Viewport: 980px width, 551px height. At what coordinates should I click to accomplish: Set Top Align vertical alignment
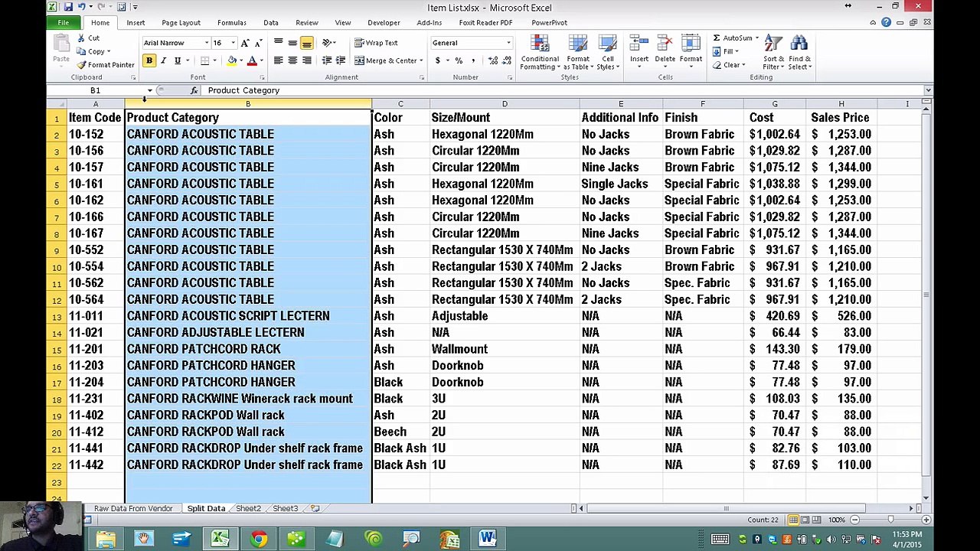pyautogui.click(x=279, y=43)
